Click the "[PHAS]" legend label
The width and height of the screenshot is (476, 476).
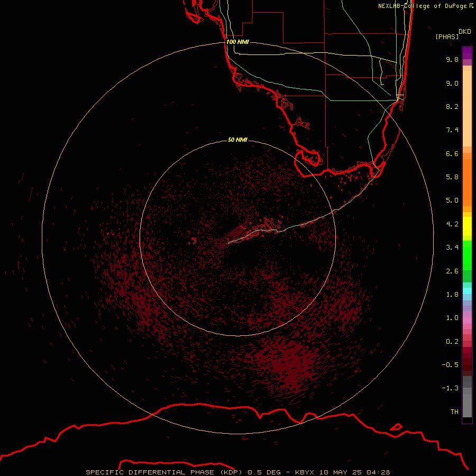447,36
